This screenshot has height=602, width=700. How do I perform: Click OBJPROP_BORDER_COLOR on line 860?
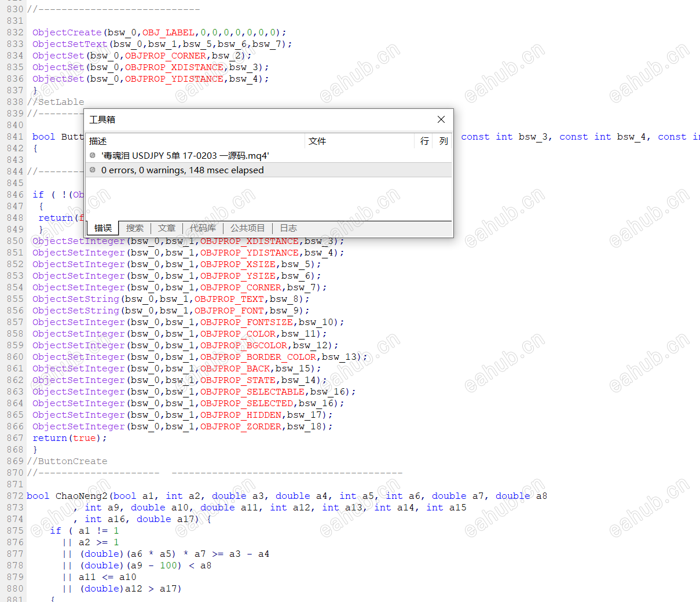258,357
